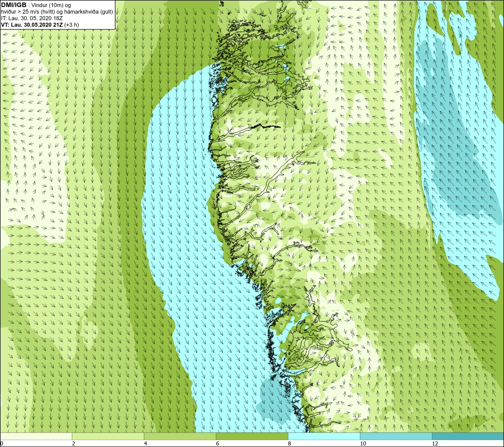504x447 pixels.
Task: Click the 'VT: Lau. 30.05.2020 21Z' line
Action: 32,25
